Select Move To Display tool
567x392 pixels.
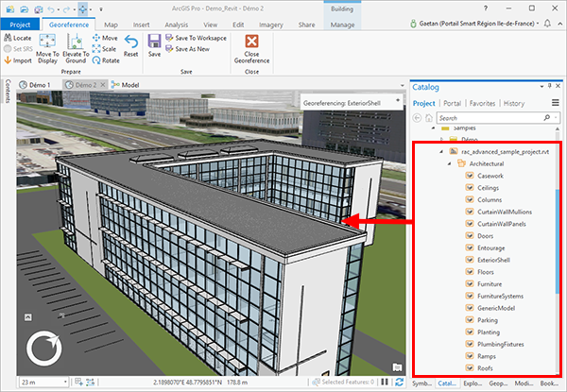click(47, 49)
